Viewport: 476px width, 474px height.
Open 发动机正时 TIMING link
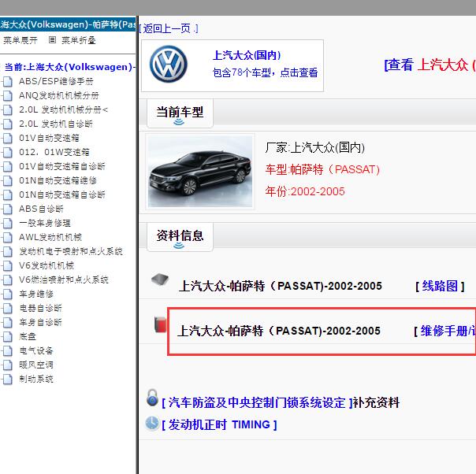219,425
